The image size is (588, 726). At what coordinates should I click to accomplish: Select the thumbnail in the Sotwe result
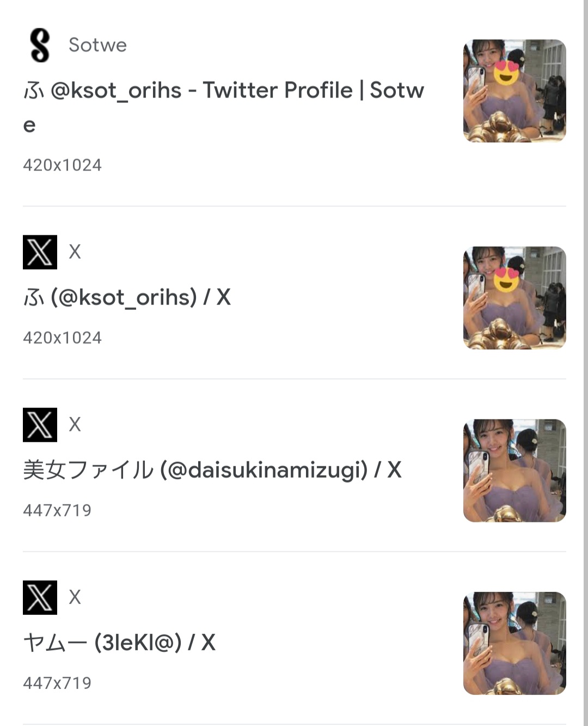(514, 91)
